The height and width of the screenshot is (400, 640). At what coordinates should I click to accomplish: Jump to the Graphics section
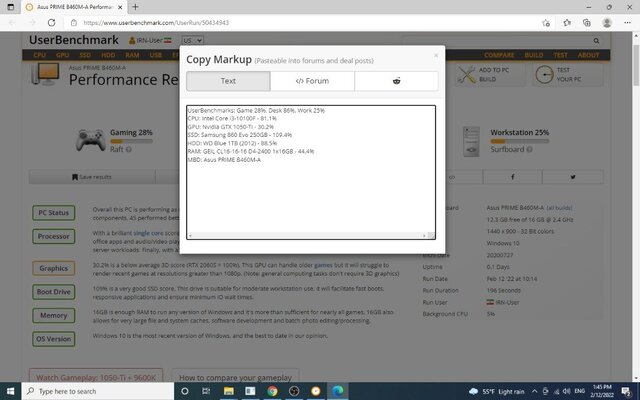[x=53, y=268]
